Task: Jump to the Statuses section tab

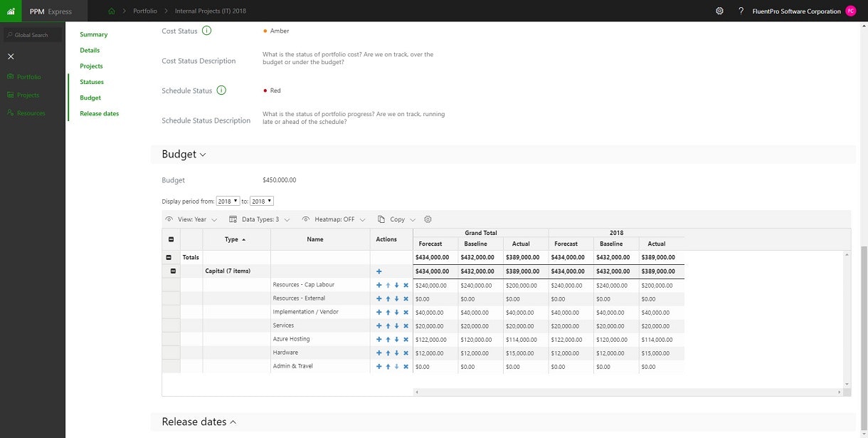Action: tap(92, 82)
